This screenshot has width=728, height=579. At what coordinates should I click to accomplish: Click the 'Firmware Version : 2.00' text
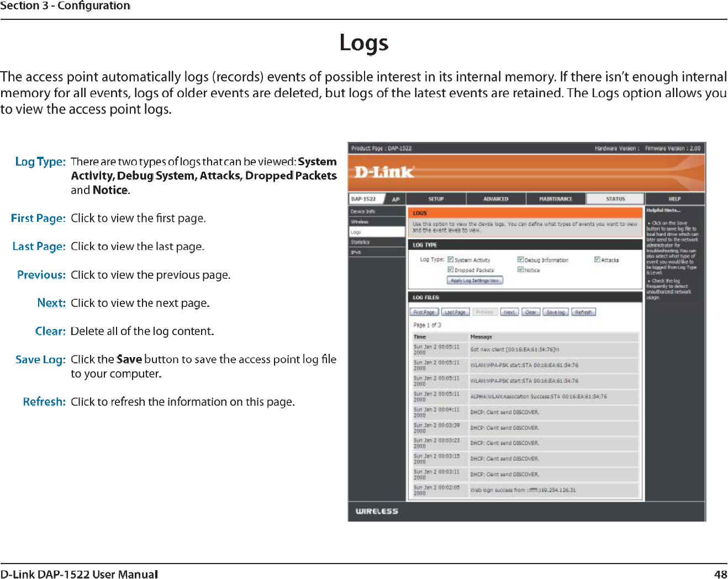click(x=673, y=148)
